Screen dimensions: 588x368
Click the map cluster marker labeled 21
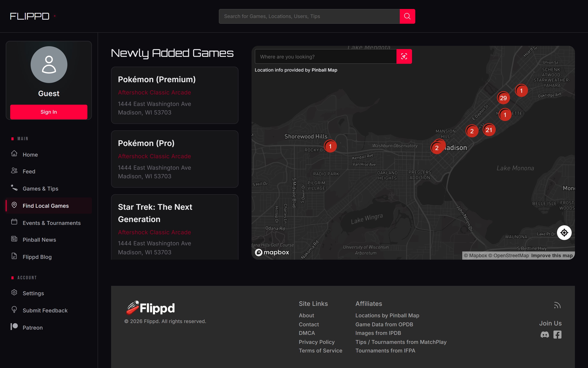point(489,130)
